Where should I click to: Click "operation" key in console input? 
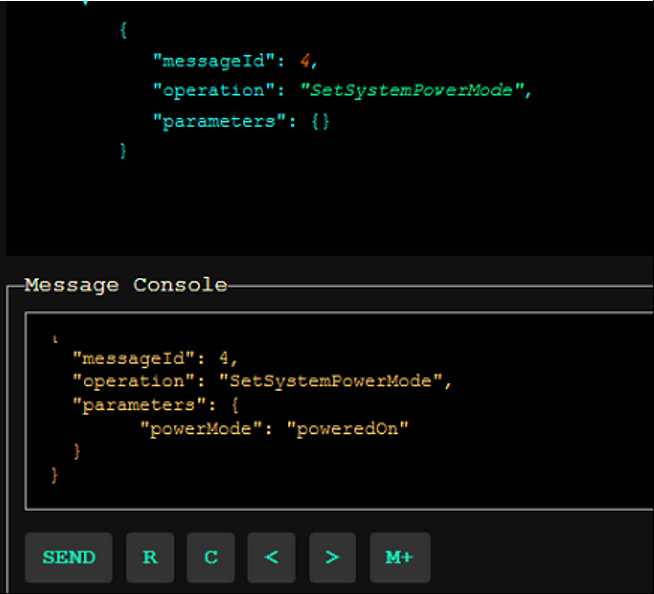click(133, 381)
